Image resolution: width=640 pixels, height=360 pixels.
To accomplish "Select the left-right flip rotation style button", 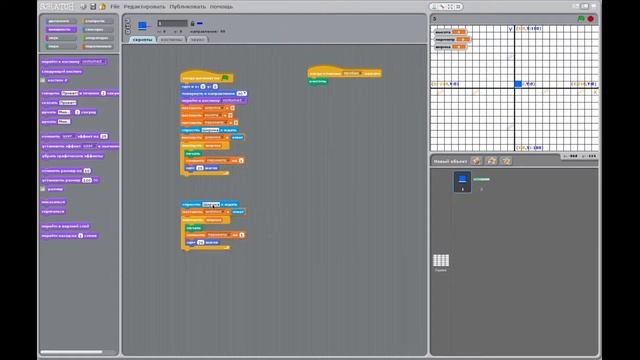I will tap(127, 26).
